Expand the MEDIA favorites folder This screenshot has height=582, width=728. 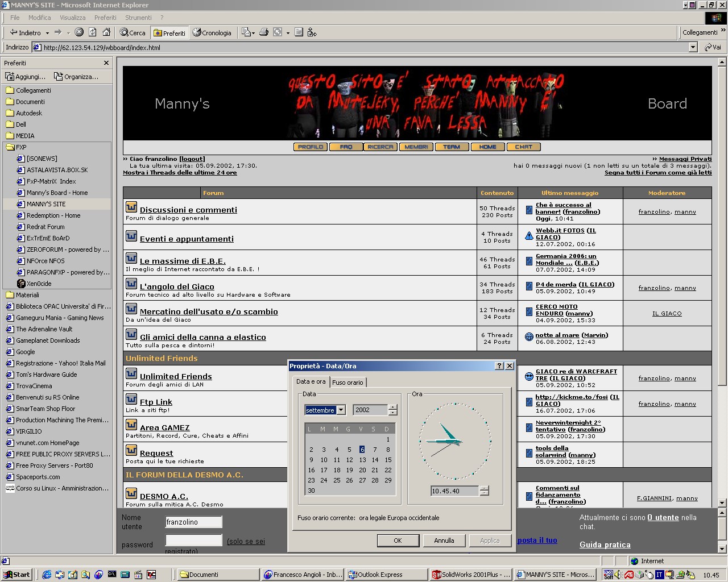tap(24, 136)
